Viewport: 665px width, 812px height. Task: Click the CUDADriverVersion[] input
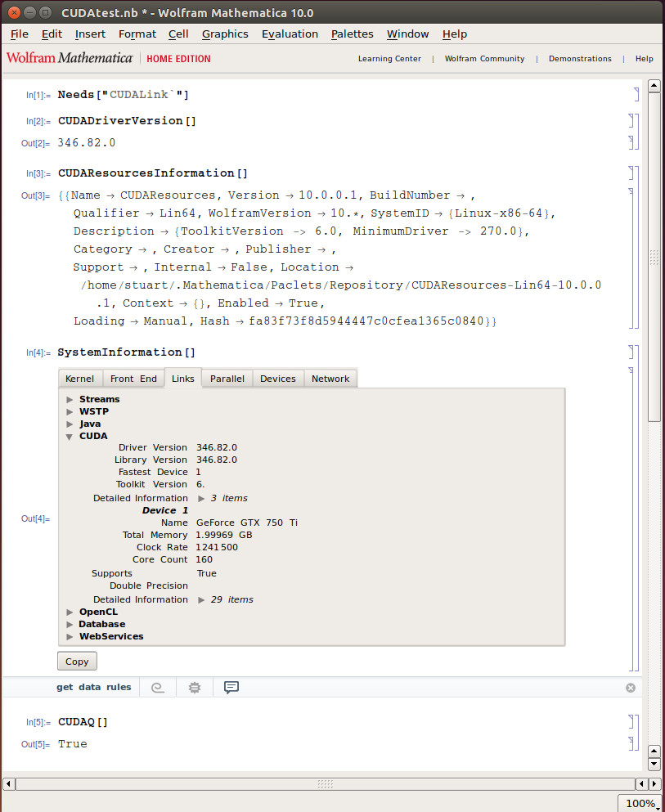[127, 121]
